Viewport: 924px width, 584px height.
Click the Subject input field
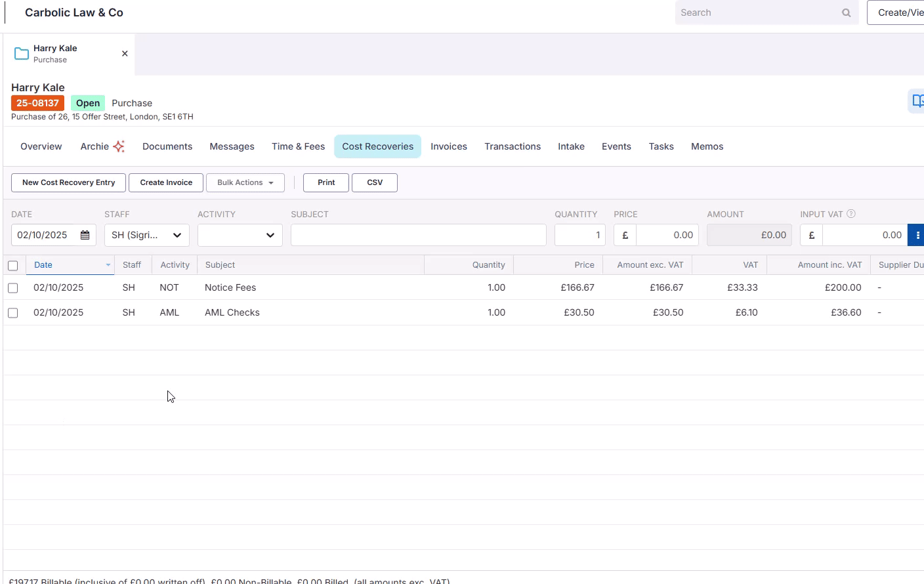[418, 235]
